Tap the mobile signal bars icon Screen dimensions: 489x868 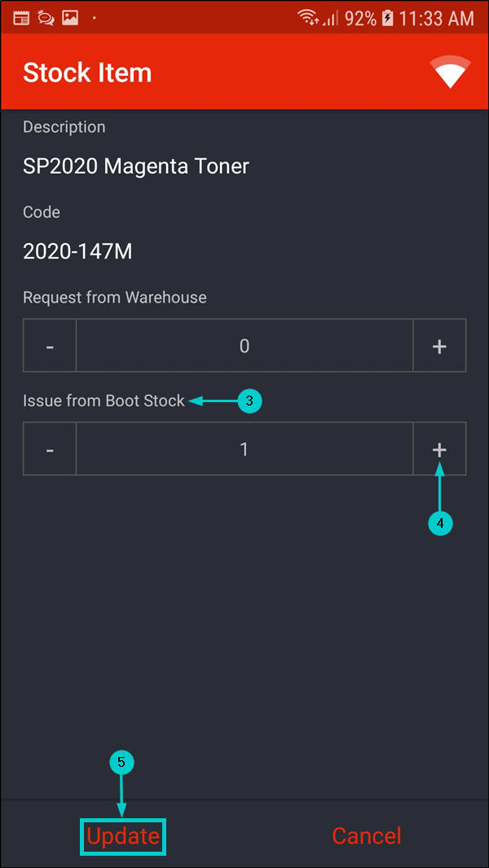pos(330,18)
